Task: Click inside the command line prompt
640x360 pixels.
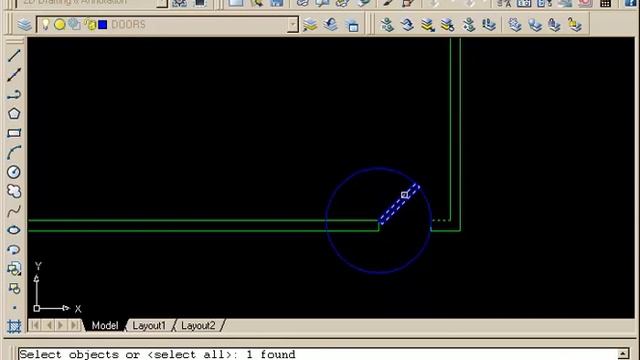Action: (x=318, y=354)
